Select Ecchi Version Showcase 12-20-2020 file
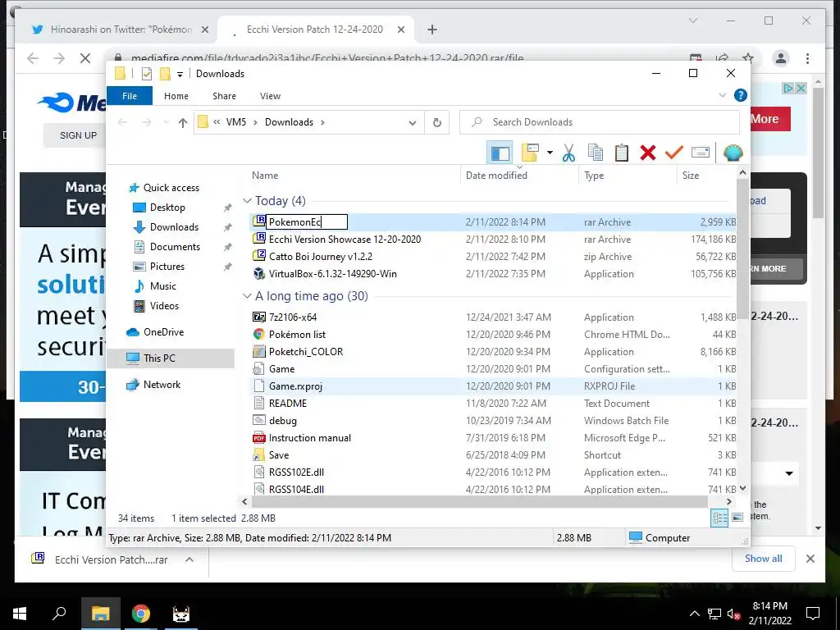Image resolution: width=840 pixels, height=630 pixels. (345, 240)
